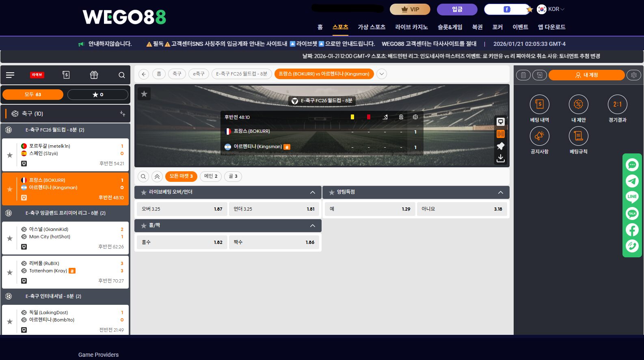
Task: Open 베팅 내역 bet history icon
Action: (540, 105)
